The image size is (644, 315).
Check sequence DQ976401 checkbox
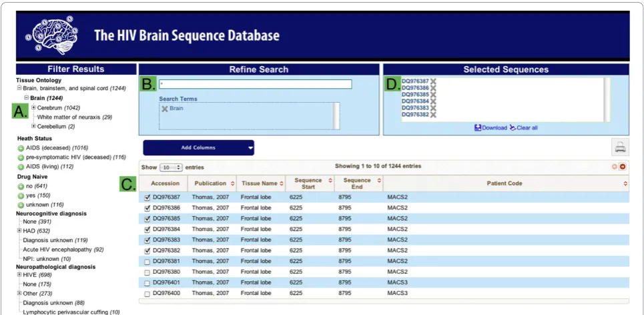coord(147,283)
